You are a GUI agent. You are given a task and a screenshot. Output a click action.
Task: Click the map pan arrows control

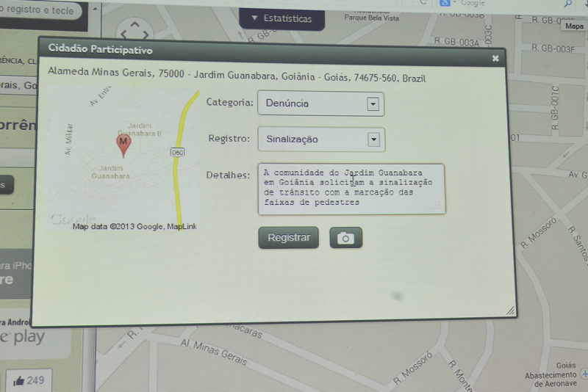click(x=134, y=33)
